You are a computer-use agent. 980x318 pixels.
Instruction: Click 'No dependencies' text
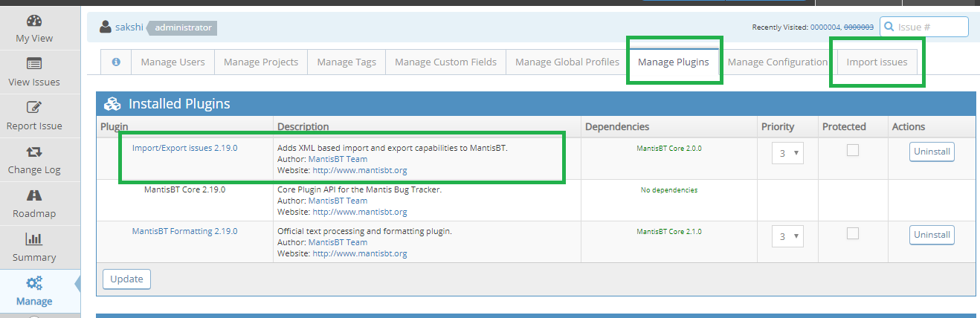[669, 190]
